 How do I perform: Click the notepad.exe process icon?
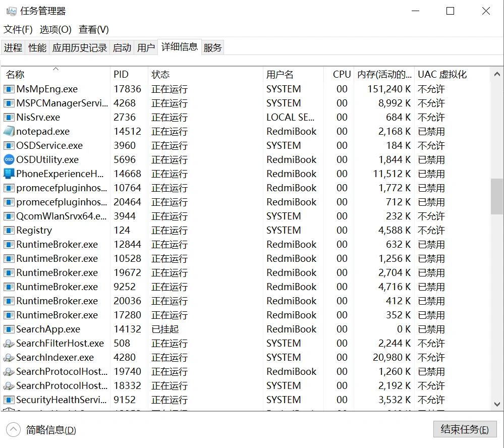tap(9, 132)
